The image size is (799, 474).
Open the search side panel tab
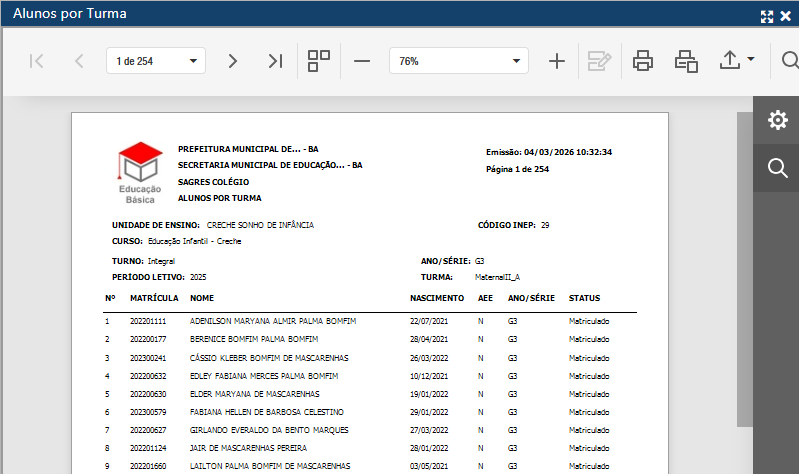point(777,168)
